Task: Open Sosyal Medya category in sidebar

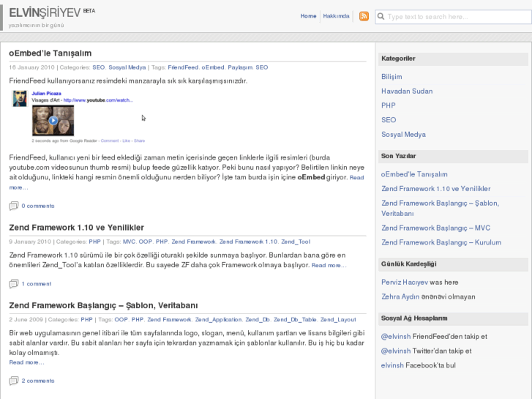Action: [x=403, y=135]
